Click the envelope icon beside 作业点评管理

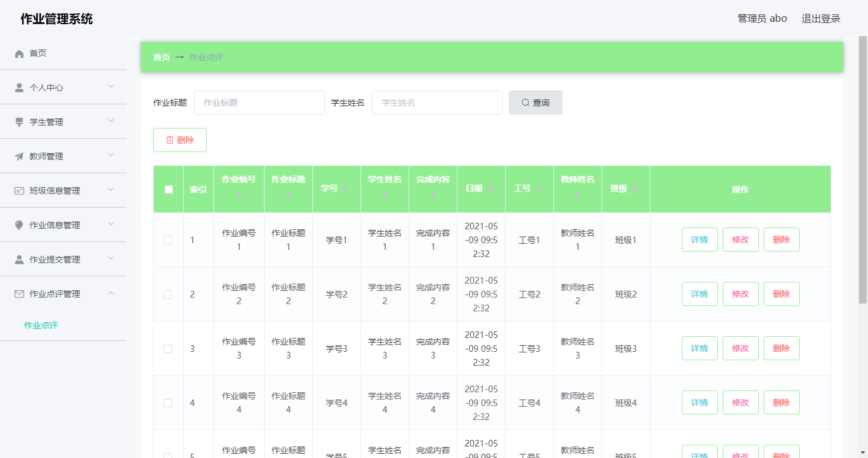pyautogui.click(x=19, y=294)
